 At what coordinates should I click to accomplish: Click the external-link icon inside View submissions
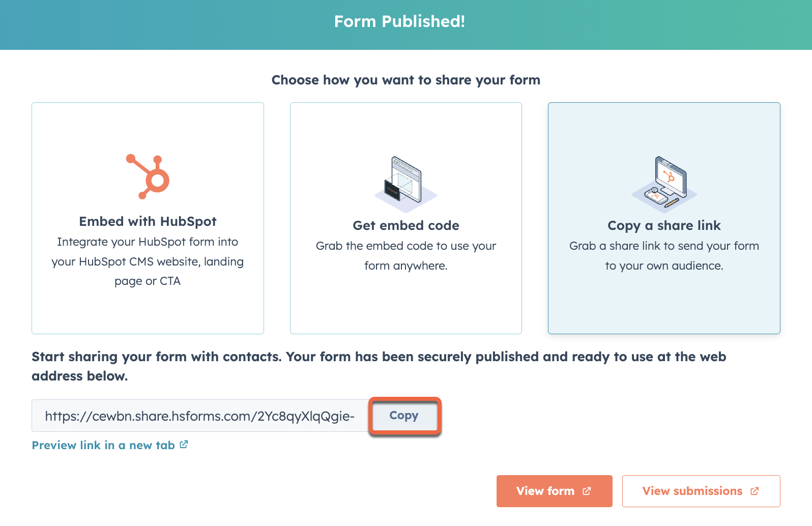[754, 491]
